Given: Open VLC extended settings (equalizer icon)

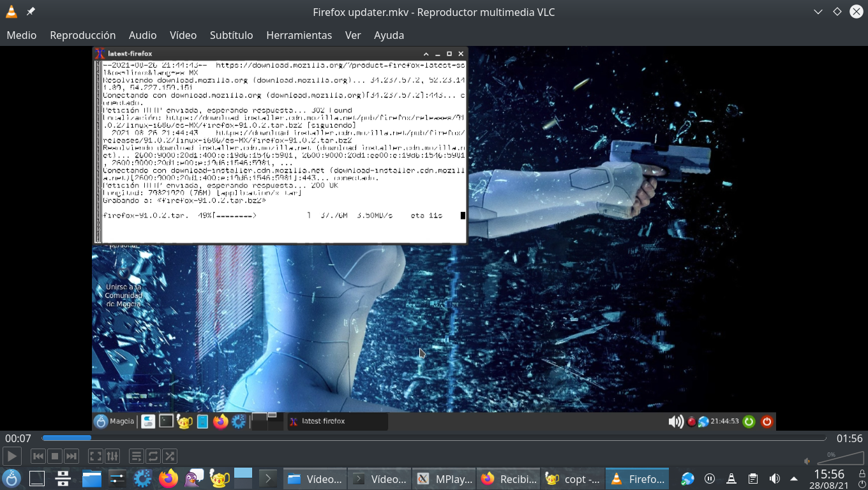Looking at the screenshot, I should point(112,456).
